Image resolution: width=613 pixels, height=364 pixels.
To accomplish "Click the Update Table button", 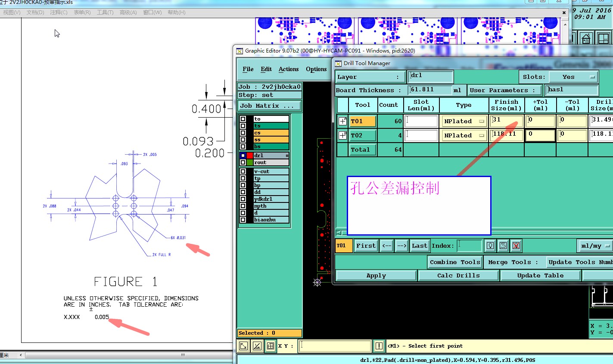I will tap(540, 276).
